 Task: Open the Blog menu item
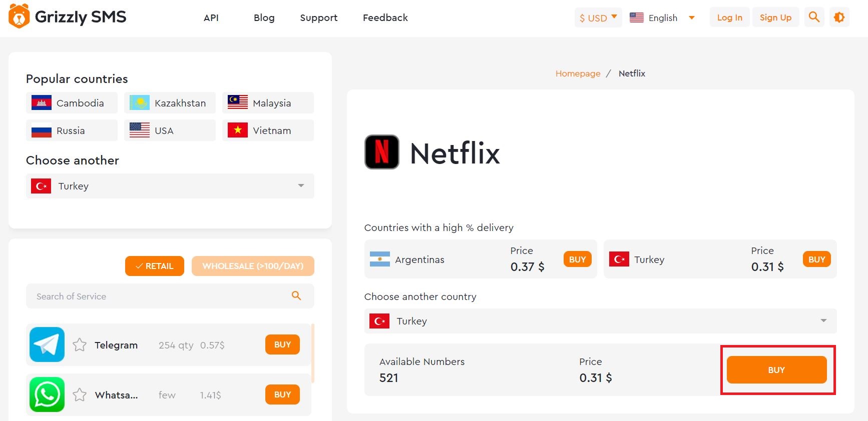coord(264,17)
